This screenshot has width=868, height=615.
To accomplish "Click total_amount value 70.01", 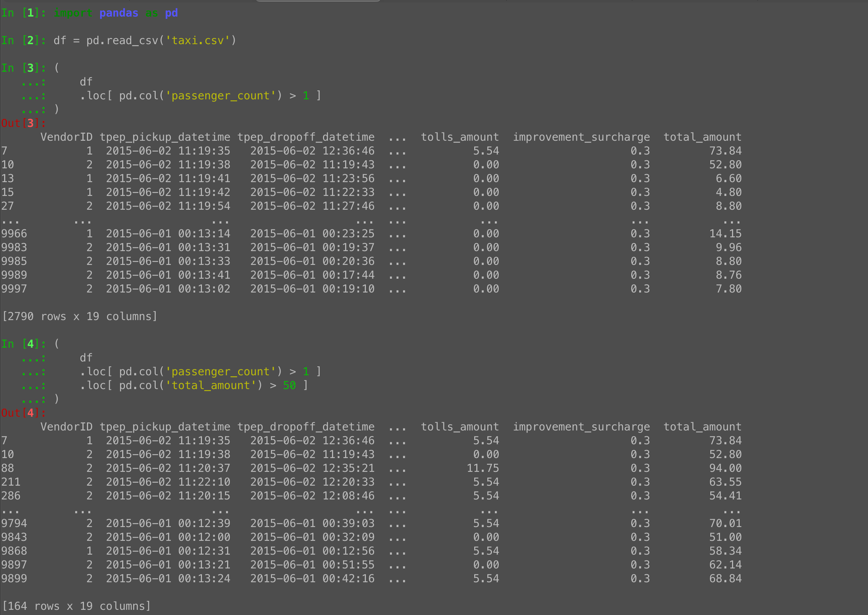I will tap(725, 523).
